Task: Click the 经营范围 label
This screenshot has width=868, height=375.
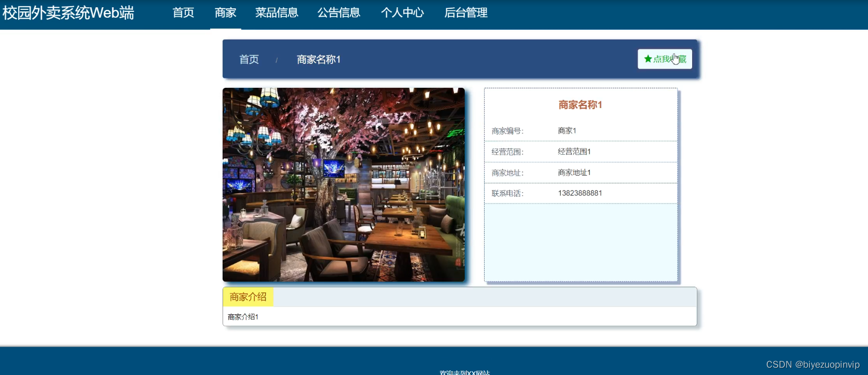Action: click(x=507, y=152)
